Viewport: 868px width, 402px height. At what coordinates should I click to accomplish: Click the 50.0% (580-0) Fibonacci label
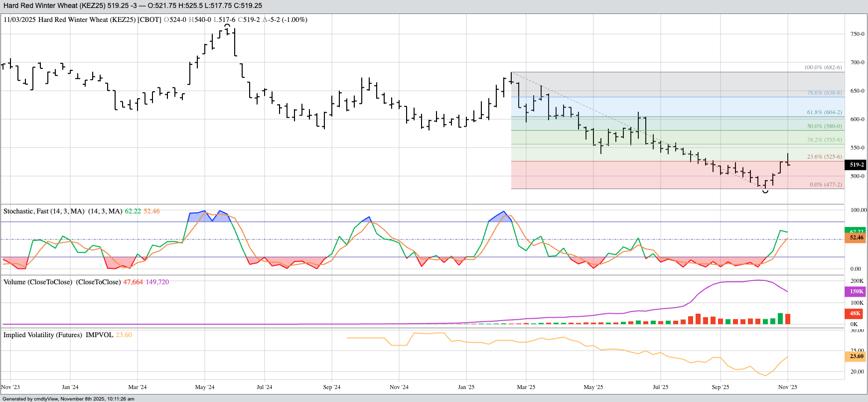pos(824,127)
